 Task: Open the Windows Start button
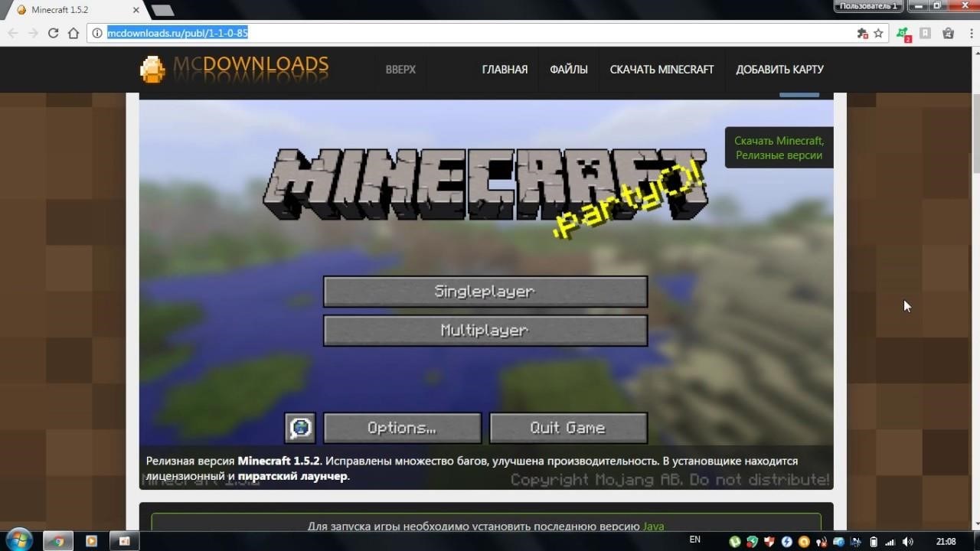[x=18, y=540]
